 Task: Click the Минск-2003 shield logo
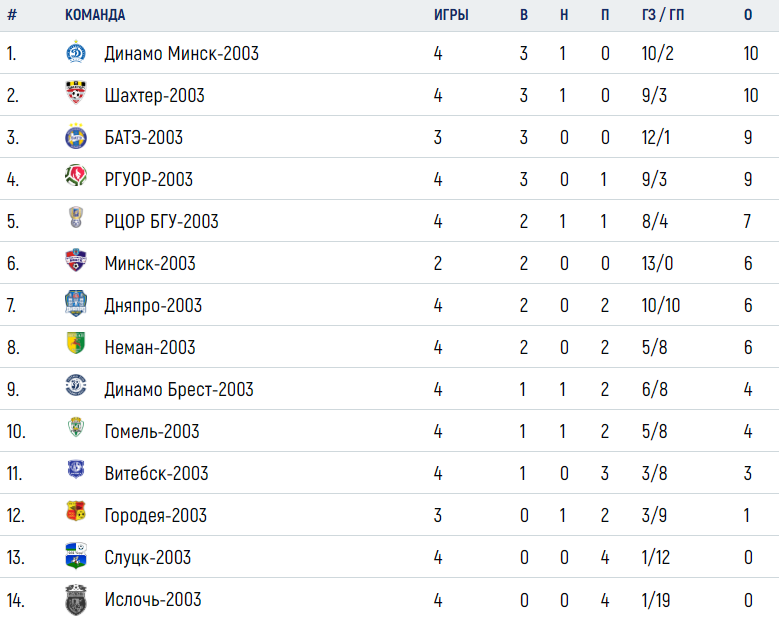coord(76,260)
